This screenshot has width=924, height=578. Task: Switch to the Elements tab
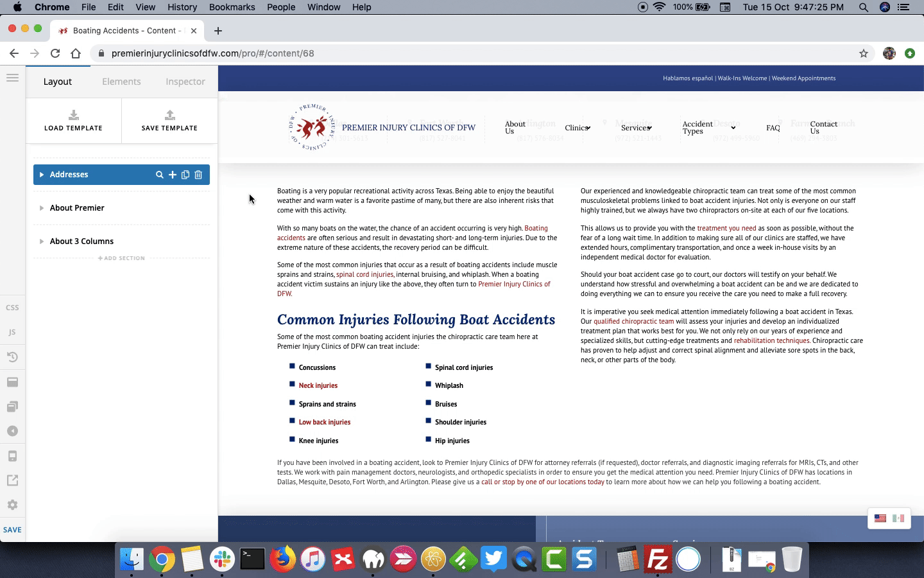tap(121, 82)
